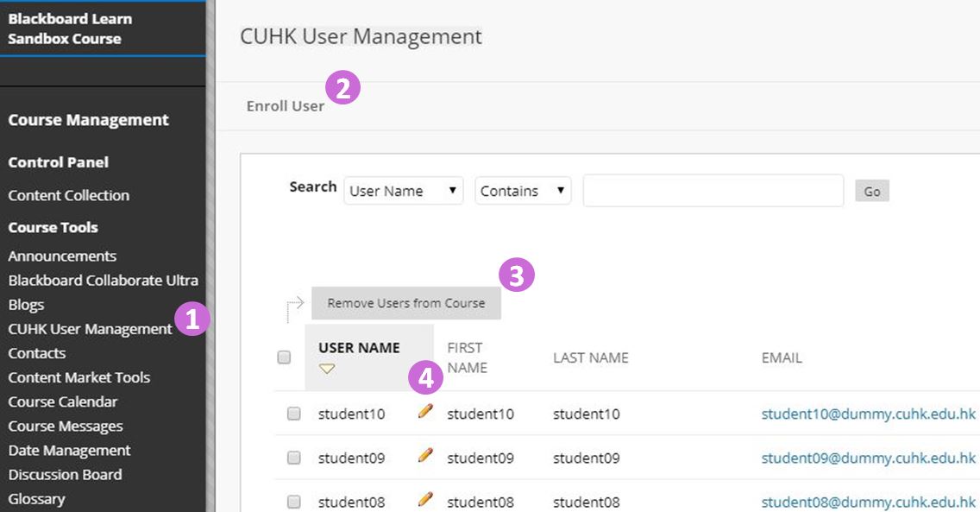Toggle the select-all checkbox in table header
This screenshot has width=980, height=512.
pos(284,357)
